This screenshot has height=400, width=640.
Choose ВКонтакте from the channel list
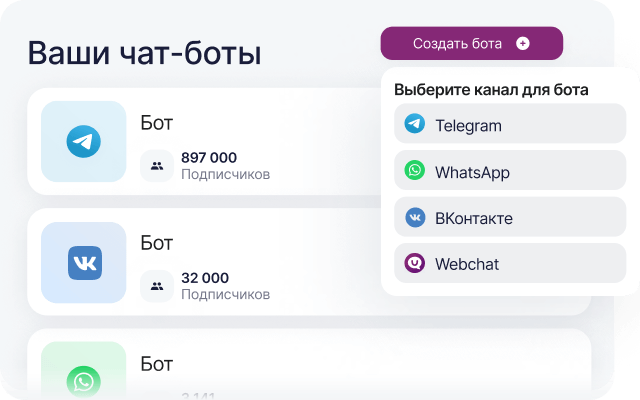pos(510,217)
